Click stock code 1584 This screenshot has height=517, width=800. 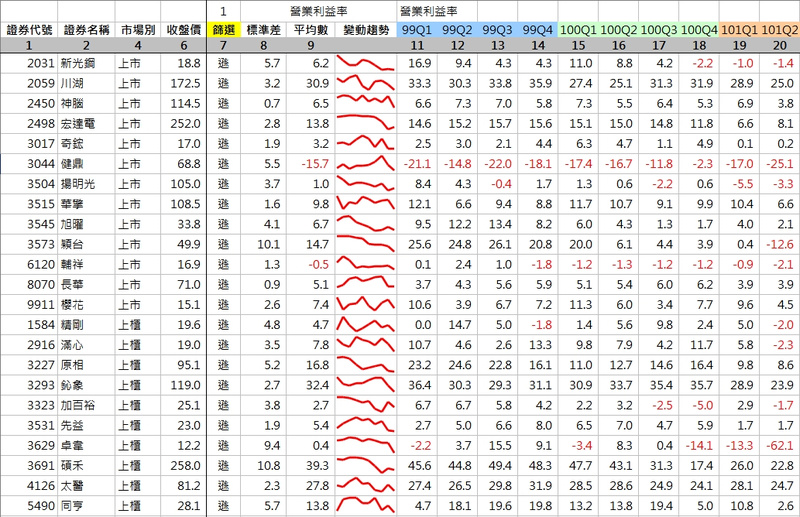point(41,325)
